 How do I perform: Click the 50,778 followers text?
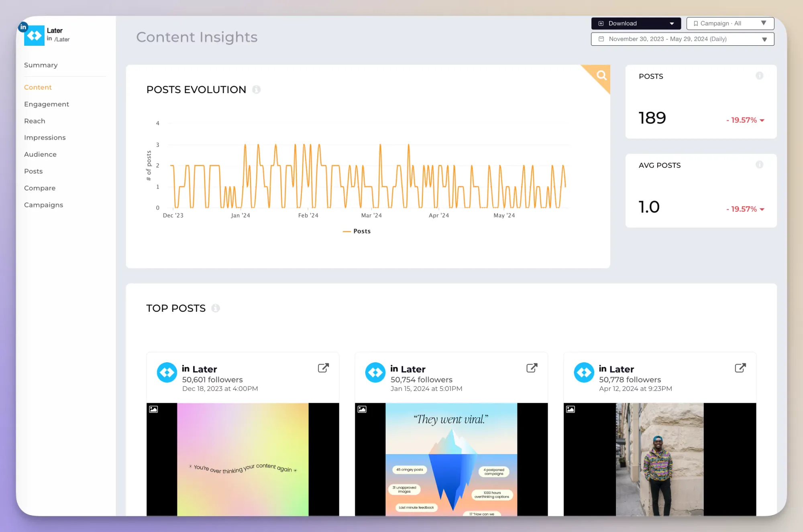(630, 380)
